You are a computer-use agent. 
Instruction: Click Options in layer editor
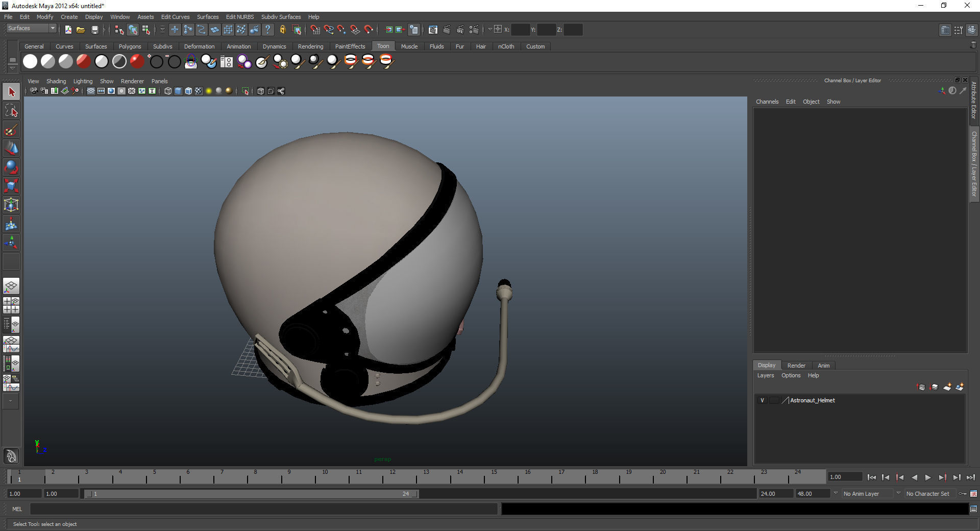(x=791, y=375)
